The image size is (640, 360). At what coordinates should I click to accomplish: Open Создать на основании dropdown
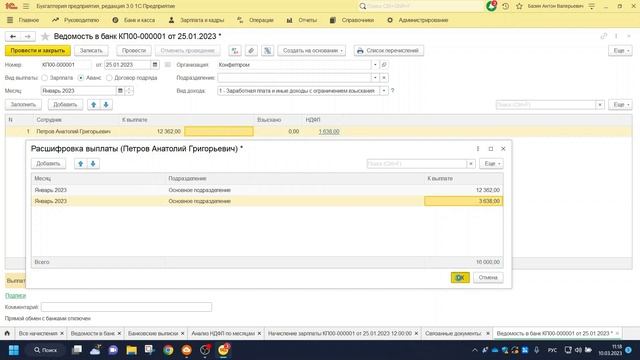tap(312, 51)
